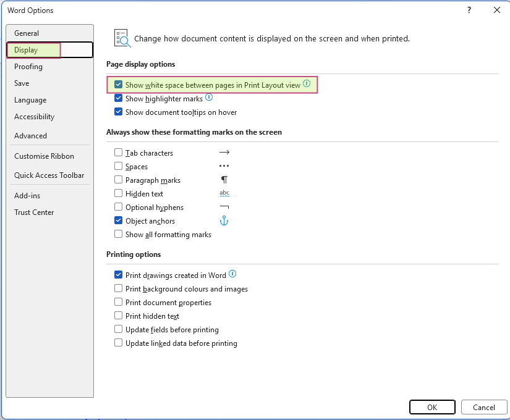
Task: Uncheck Object anchors checkbox
Action: tap(119, 220)
